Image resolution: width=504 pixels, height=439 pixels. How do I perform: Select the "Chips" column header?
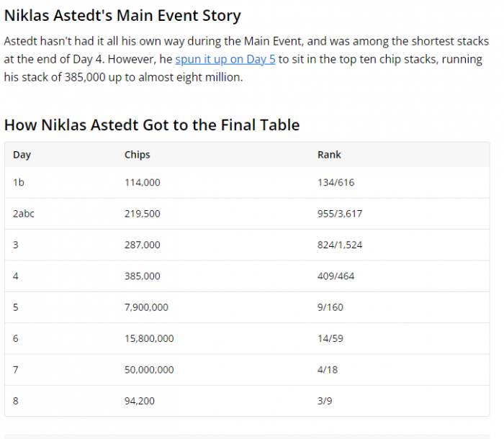tap(138, 155)
